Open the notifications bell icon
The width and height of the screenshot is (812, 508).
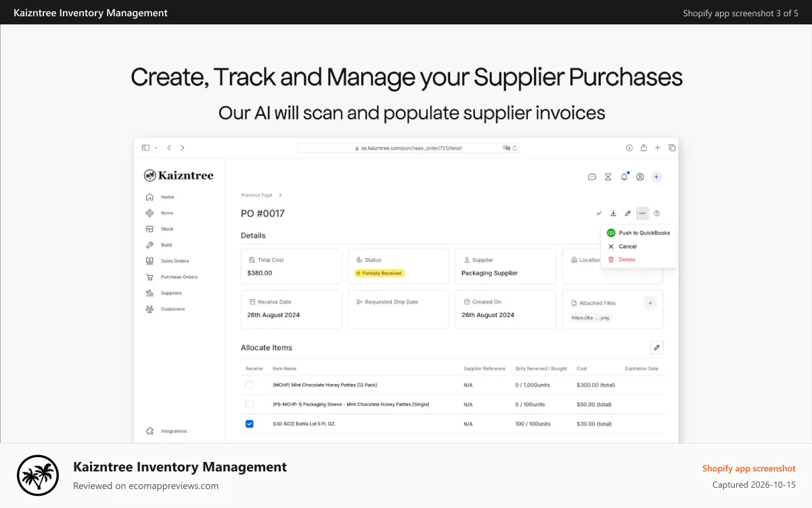click(x=624, y=177)
